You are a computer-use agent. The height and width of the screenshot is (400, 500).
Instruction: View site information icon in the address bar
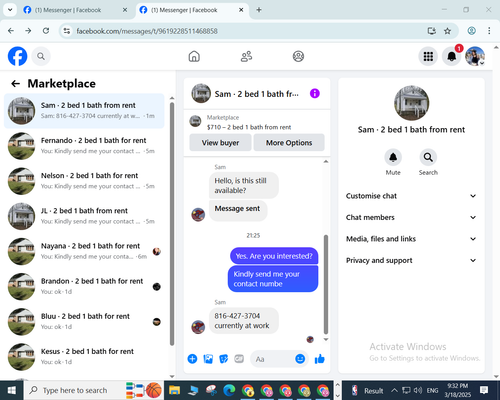point(67,31)
